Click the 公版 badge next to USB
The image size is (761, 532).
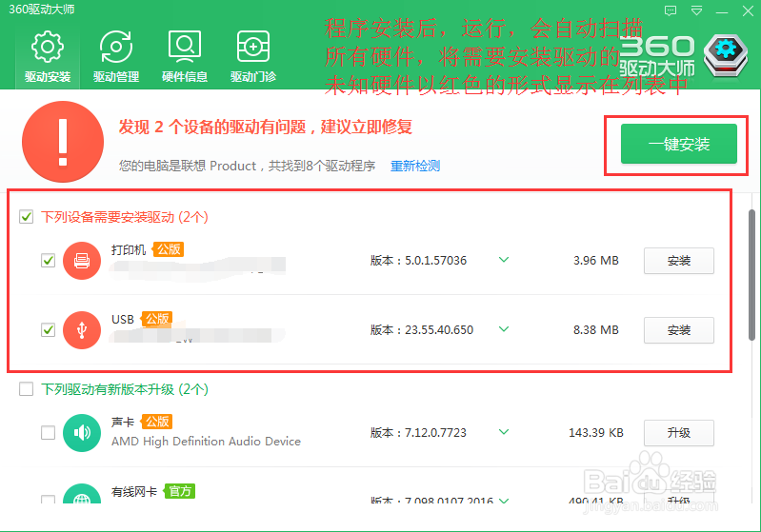pyautogui.click(x=157, y=319)
